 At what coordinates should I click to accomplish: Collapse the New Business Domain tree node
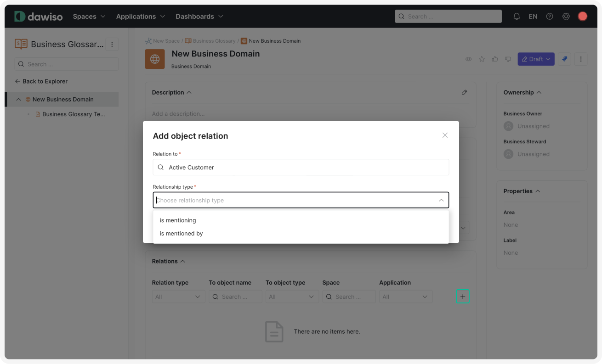tap(18, 100)
